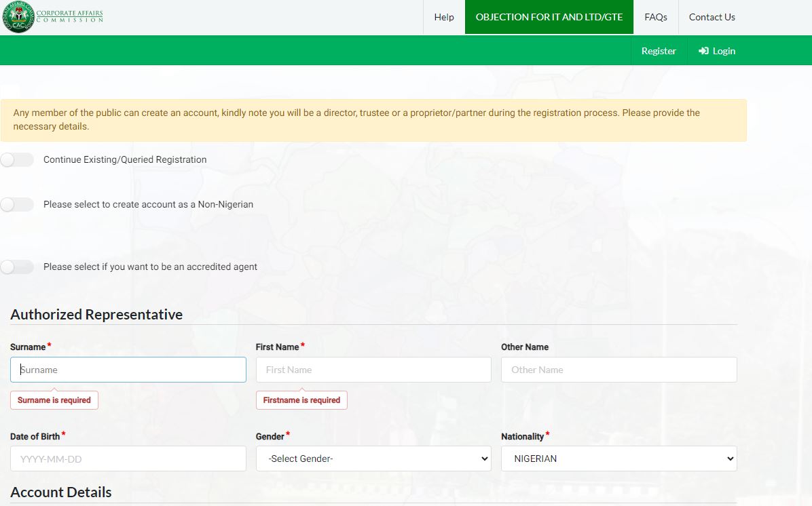The height and width of the screenshot is (506, 812).
Task: Click the login arrow icon
Action: (x=701, y=50)
